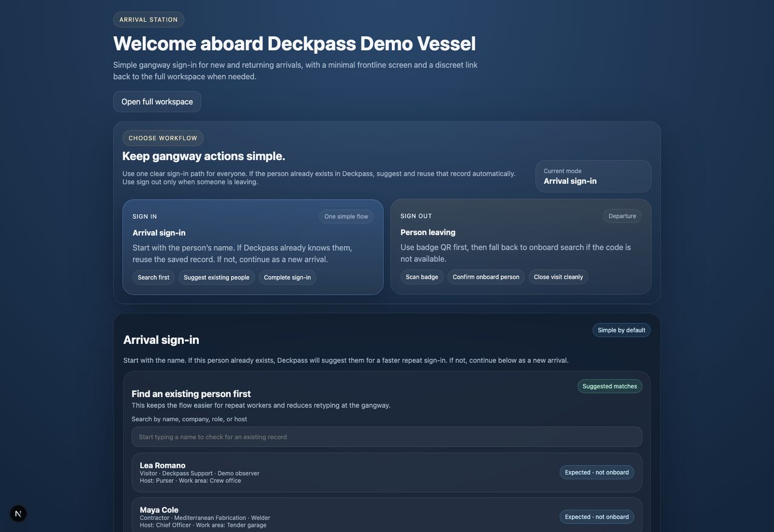The width and height of the screenshot is (774, 532).
Task: Click the Arrival Station label pill
Action: (149, 19)
